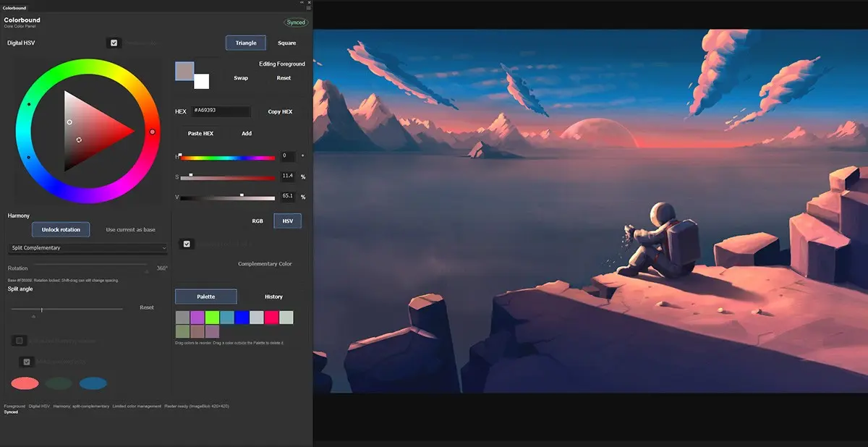Click the HEX input field showing #A69393
Viewport: 868px width, 447px height.
pos(221,111)
